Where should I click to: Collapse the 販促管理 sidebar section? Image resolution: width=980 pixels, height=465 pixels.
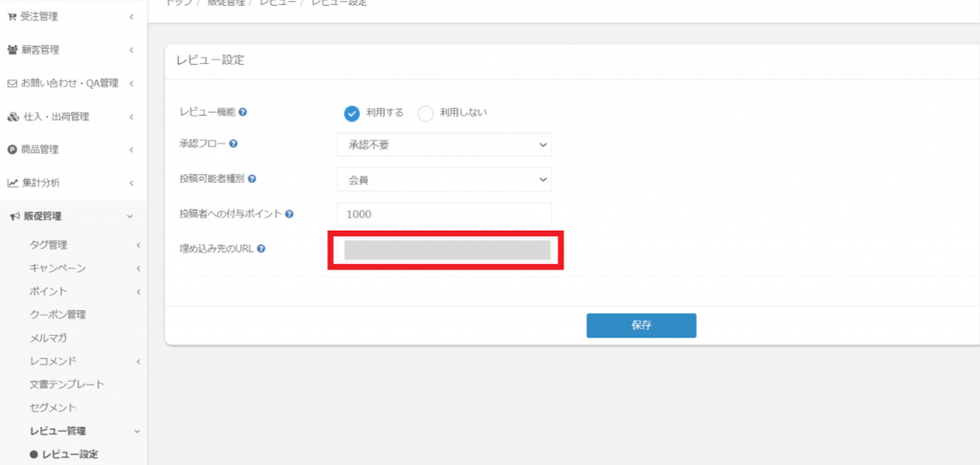(x=130, y=216)
